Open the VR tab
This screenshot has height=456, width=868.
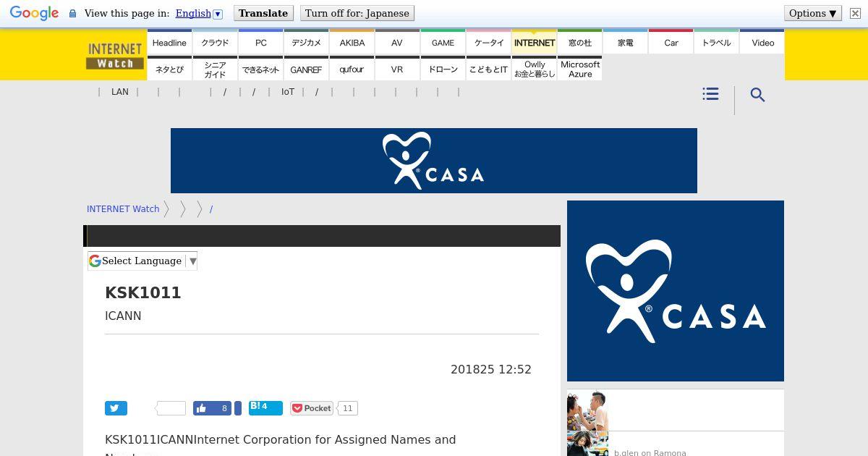(x=397, y=68)
